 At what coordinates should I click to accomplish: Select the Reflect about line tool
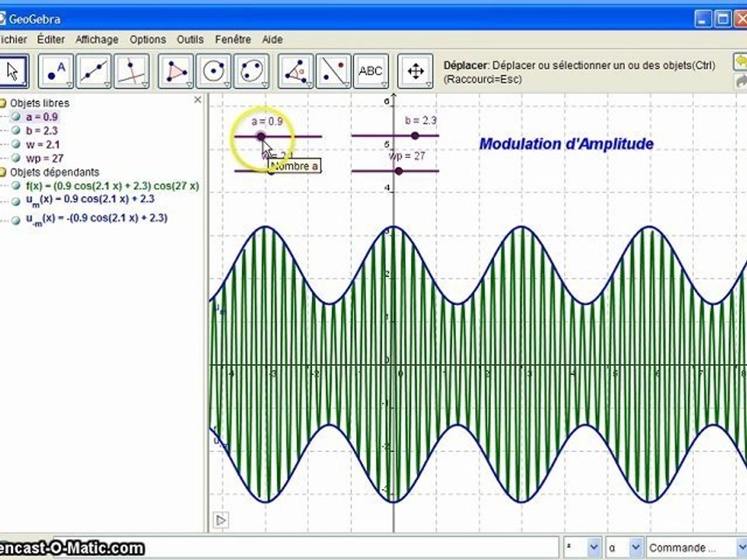[x=334, y=72]
